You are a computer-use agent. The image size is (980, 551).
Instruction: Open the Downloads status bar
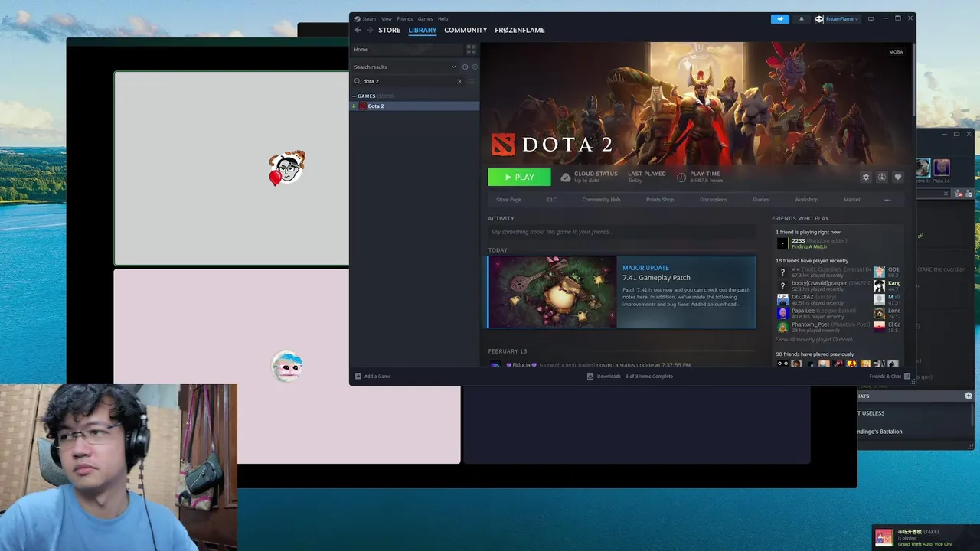630,377
